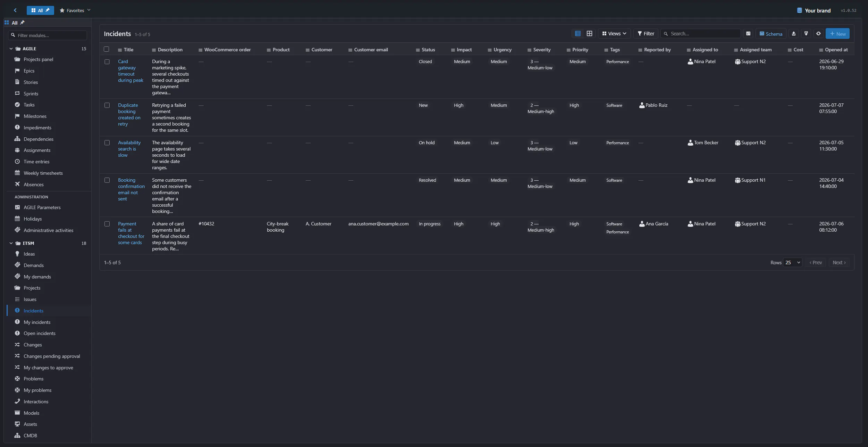Check the Availability search is slow row
The width and height of the screenshot is (868, 447).
(107, 143)
